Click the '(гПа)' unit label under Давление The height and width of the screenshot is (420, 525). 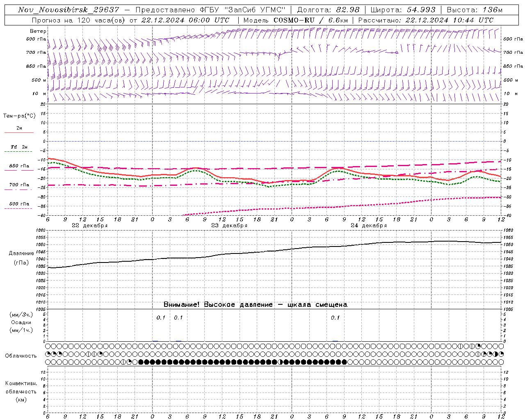tap(21, 262)
